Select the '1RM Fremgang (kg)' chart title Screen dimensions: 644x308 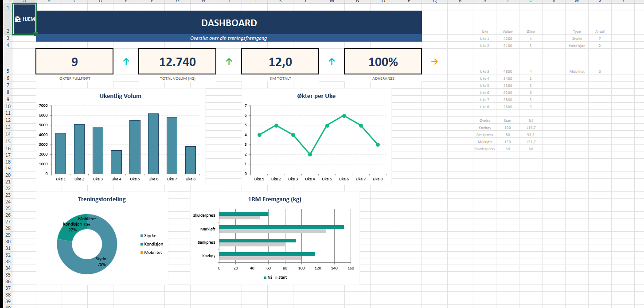tap(275, 199)
